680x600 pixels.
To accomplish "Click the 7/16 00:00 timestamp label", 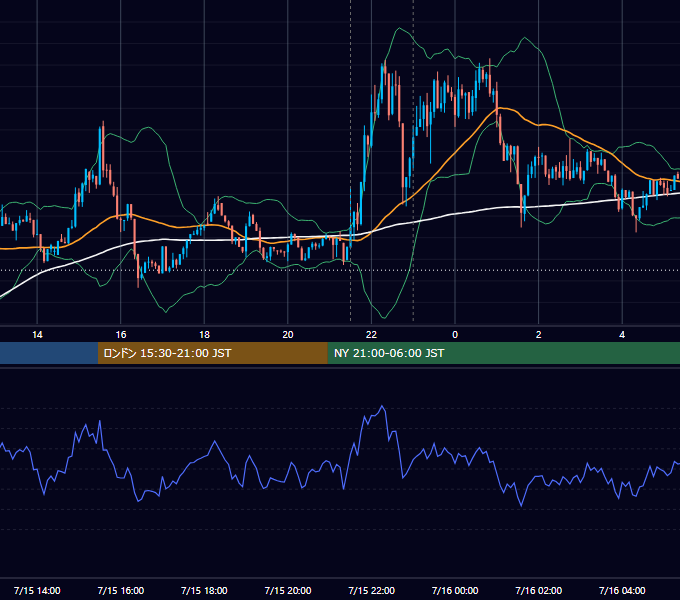I will pos(455,590).
